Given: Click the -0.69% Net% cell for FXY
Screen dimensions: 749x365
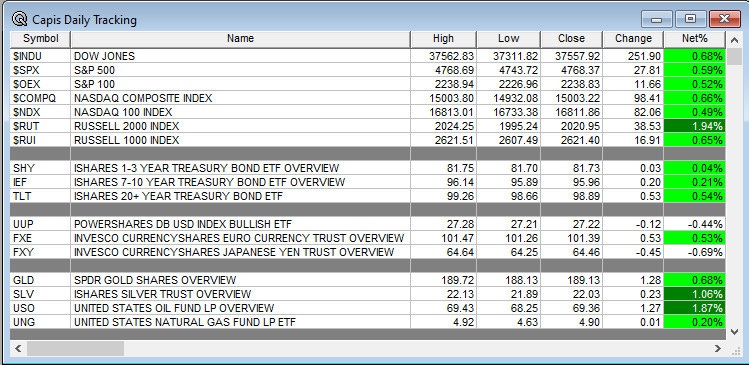Looking at the screenshot, I should coord(695,252).
